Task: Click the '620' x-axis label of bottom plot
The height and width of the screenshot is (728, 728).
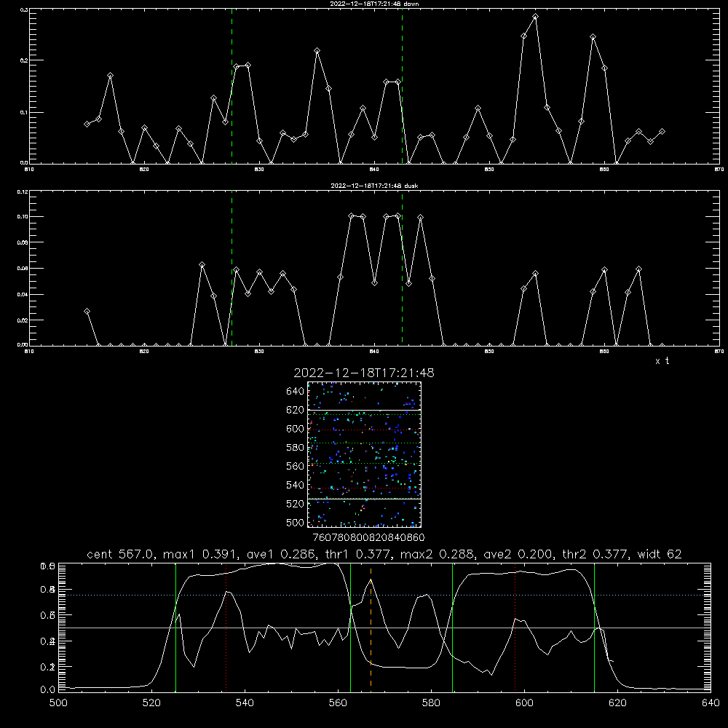Action: click(617, 703)
